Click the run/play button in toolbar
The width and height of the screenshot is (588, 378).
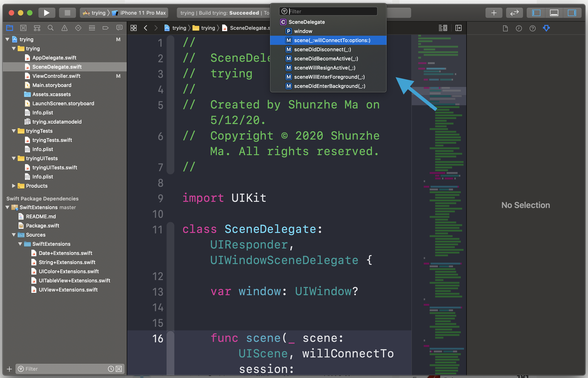point(46,13)
